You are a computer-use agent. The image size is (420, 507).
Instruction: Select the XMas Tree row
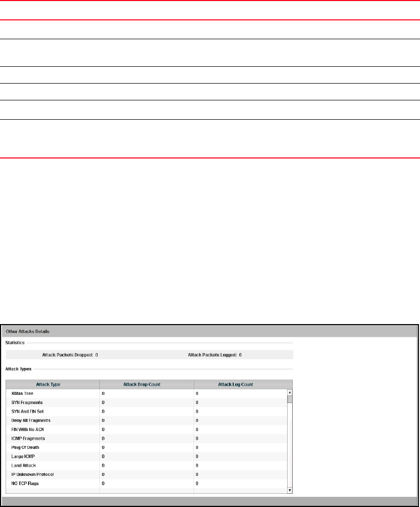(x=146, y=393)
